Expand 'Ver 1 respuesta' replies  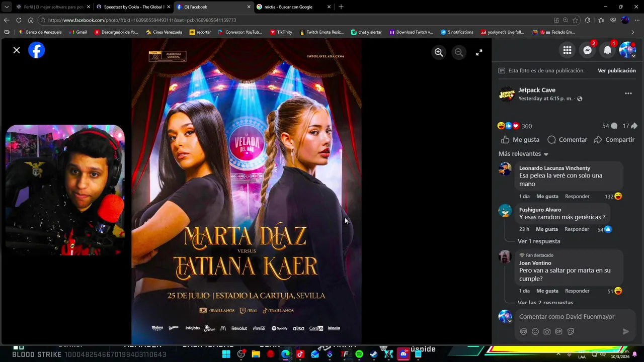pyautogui.click(x=539, y=241)
